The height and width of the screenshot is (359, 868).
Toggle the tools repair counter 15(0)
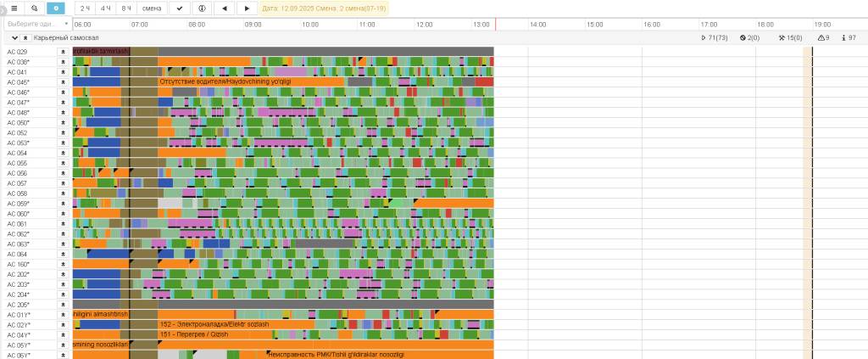790,38
